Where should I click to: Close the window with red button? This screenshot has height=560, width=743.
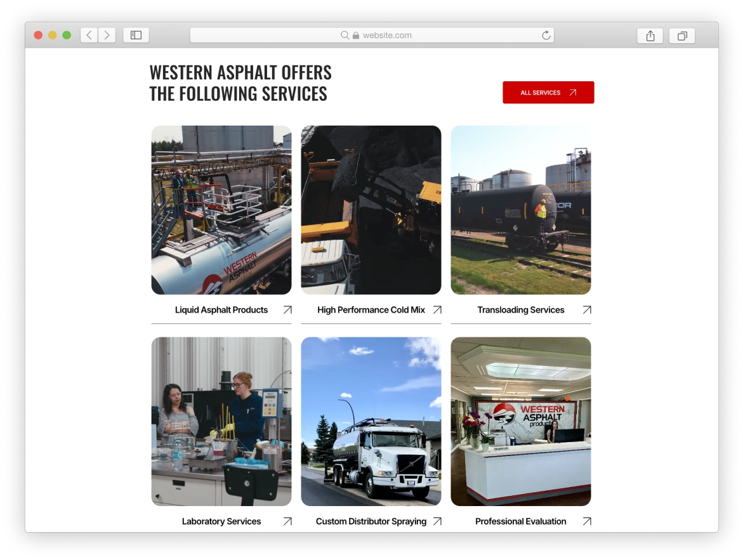[x=38, y=35]
